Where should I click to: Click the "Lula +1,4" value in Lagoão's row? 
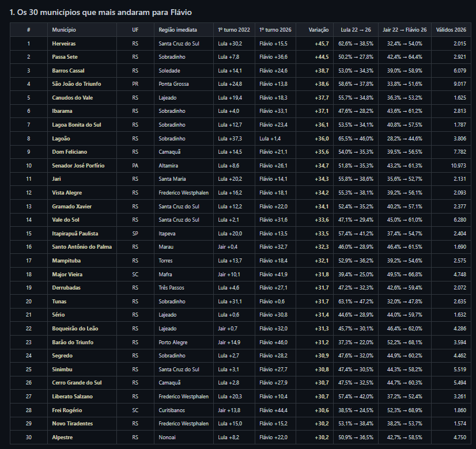pos(270,139)
